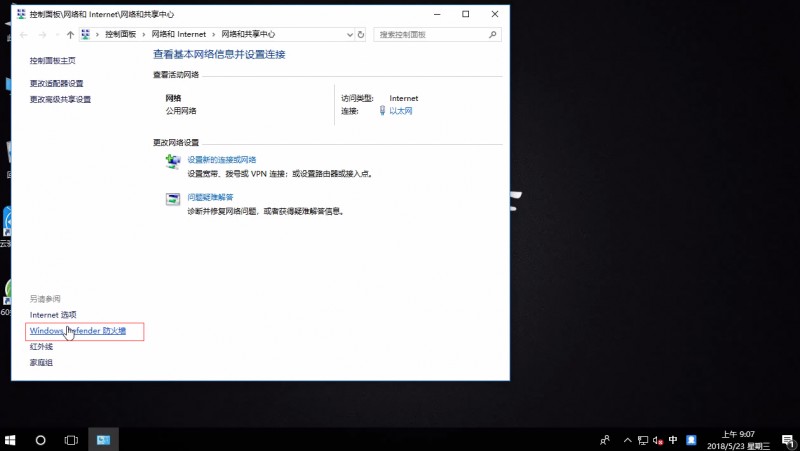Select 网络和共享中心 breadcrumb segment

(x=248, y=34)
